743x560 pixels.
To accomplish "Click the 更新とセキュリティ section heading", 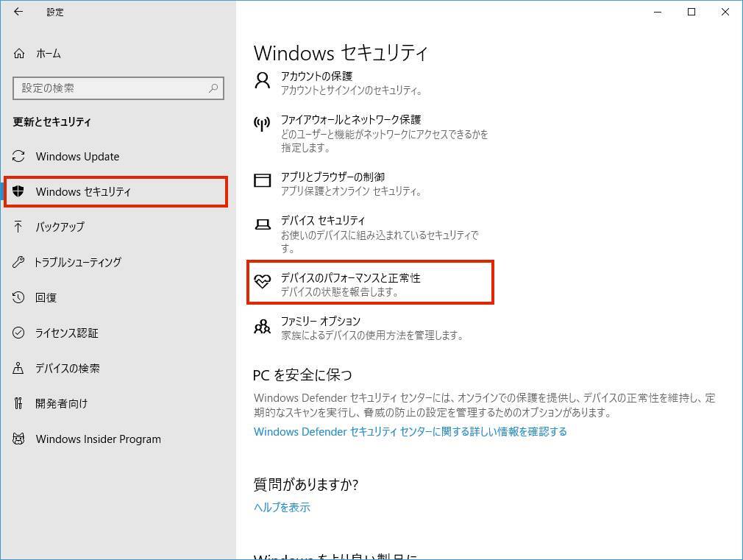I will coord(51,122).
